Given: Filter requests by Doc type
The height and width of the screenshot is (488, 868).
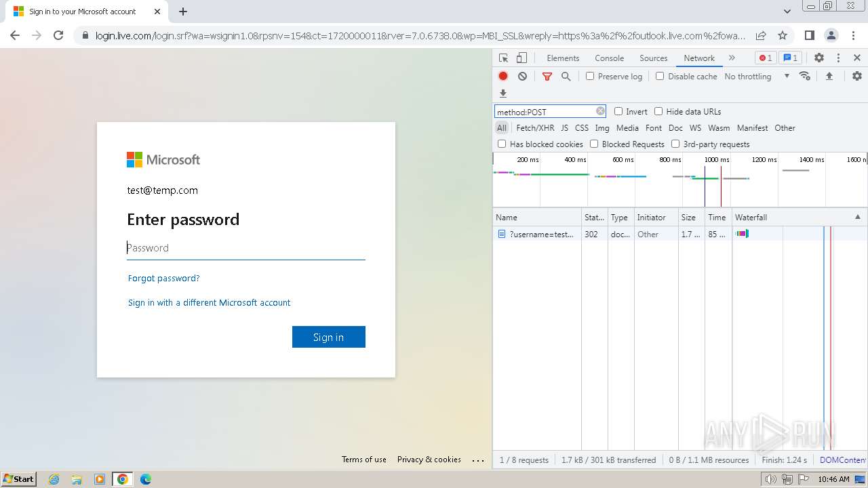Looking at the screenshot, I should [675, 127].
